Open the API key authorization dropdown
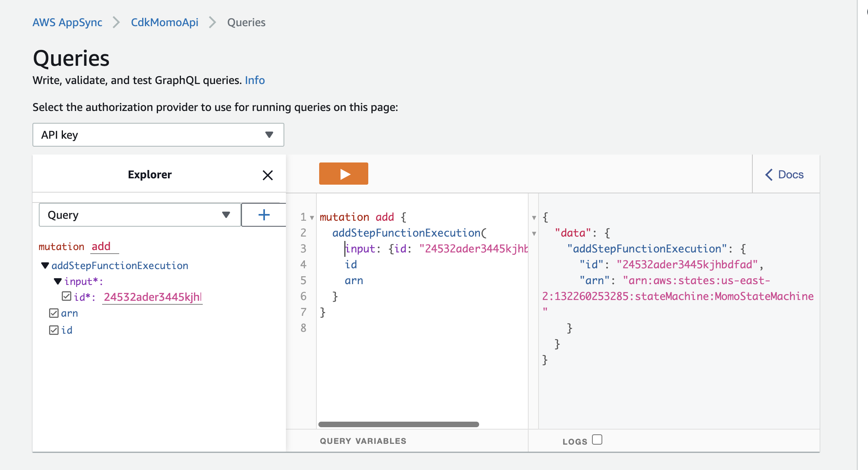 click(158, 135)
